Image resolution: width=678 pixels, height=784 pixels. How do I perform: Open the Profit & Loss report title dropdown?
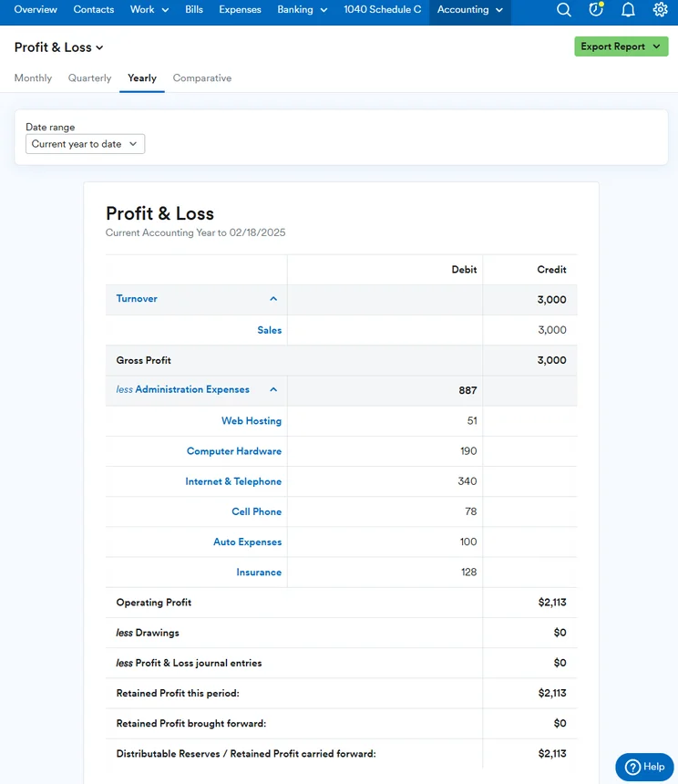point(58,47)
